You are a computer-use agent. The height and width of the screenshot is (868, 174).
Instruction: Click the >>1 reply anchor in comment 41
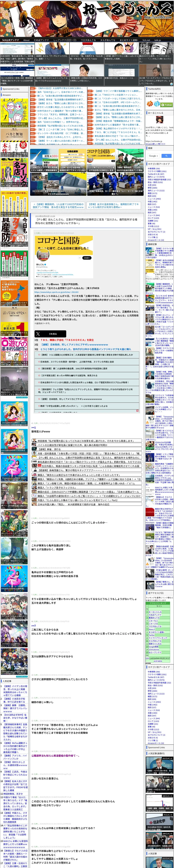point(33,428)
